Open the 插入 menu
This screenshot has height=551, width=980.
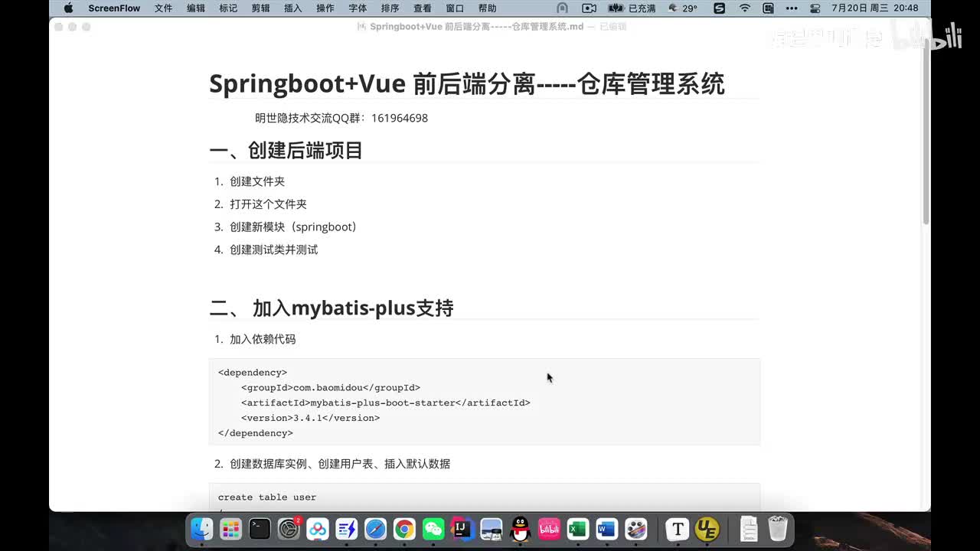[x=292, y=8]
